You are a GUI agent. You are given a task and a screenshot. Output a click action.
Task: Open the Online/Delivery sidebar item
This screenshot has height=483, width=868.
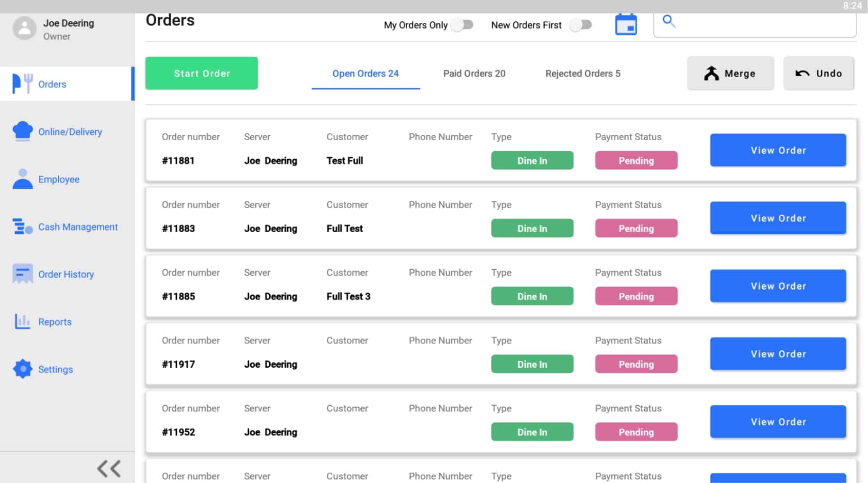67,131
